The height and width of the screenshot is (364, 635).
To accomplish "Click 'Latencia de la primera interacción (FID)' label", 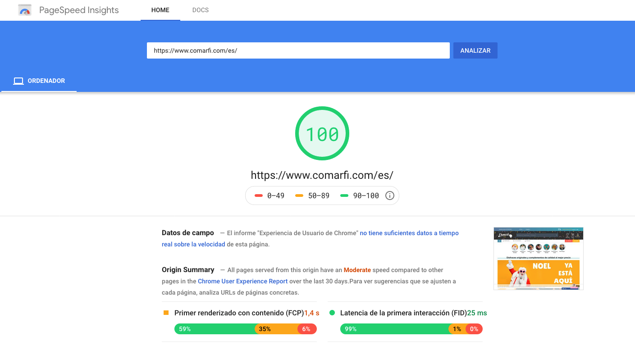I will [404, 313].
